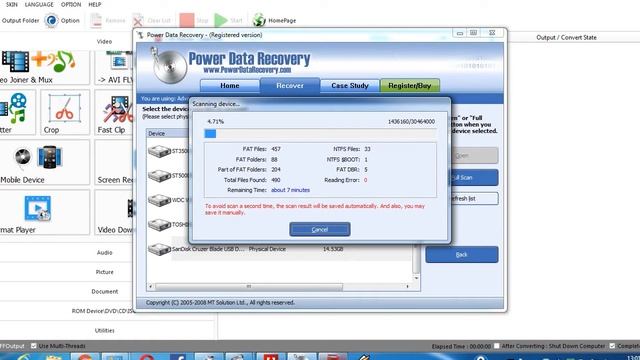Select the ST350 drive icon
The height and width of the screenshot is (360, 640).
point(159,151)
